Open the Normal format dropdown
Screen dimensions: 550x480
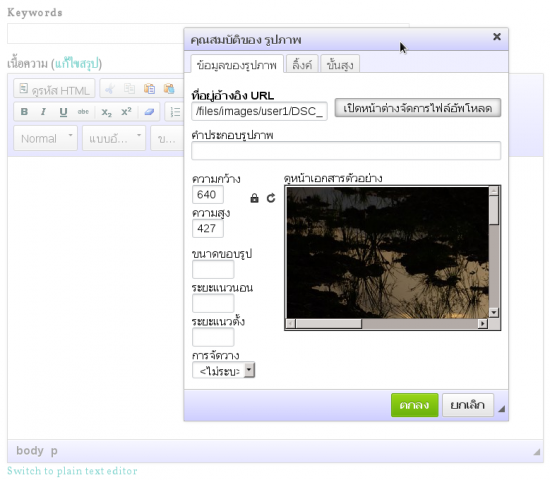point(46,138)
